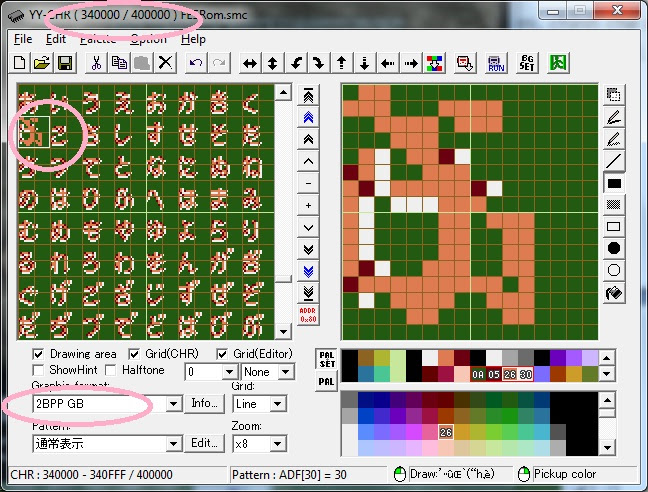
Task: Pick the orange swatch labeled 26 in color grid
Action: tap(446, 432)
